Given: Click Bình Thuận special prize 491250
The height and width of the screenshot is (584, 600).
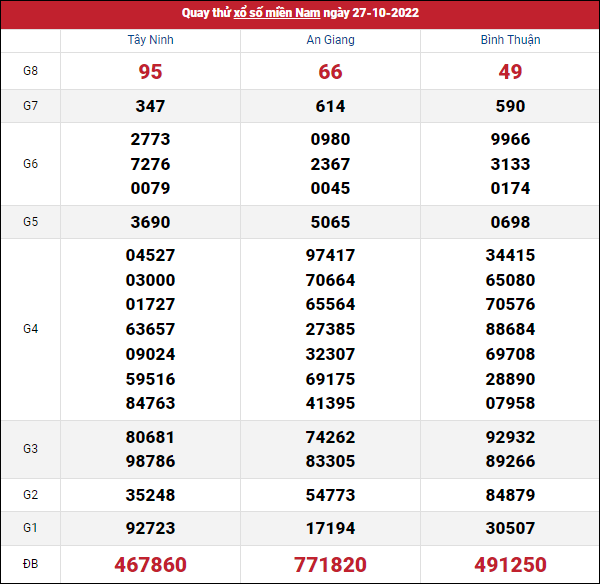Looking at the screenshot, I should (510, 564).
